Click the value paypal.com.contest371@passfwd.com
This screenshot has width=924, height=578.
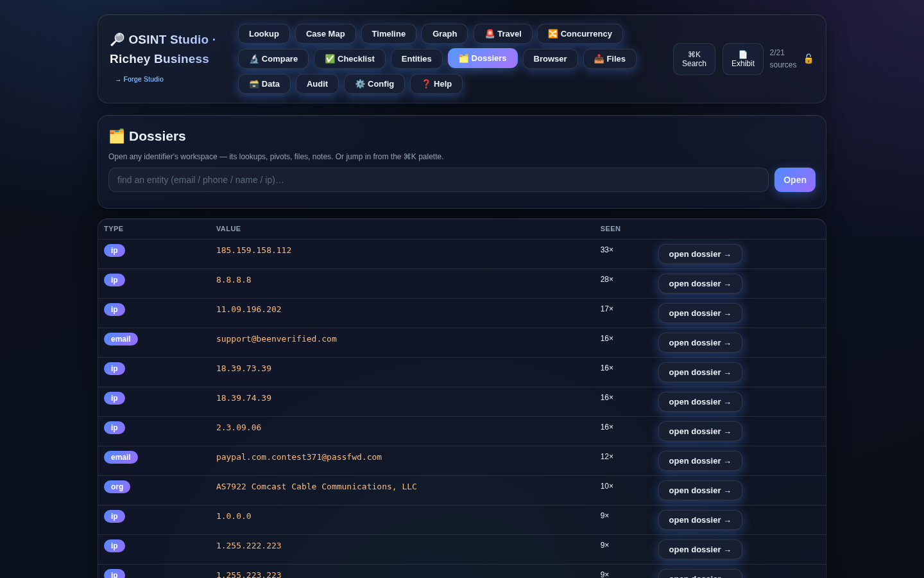(x=299, y=457)
